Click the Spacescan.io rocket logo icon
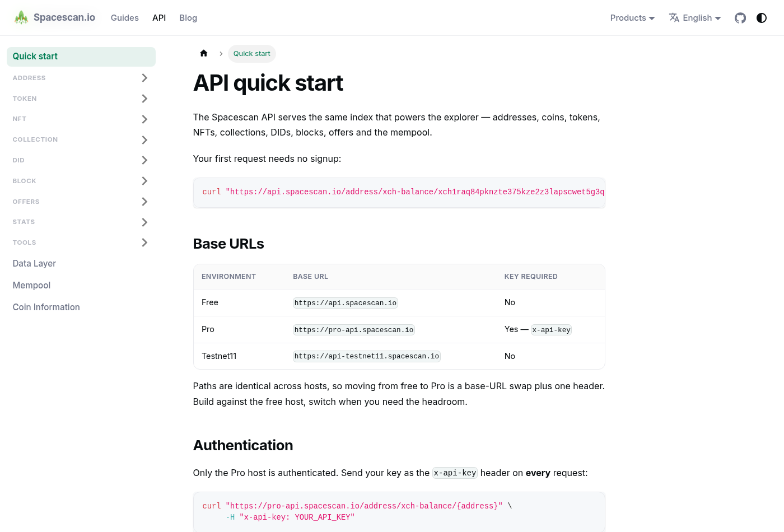 21,17
